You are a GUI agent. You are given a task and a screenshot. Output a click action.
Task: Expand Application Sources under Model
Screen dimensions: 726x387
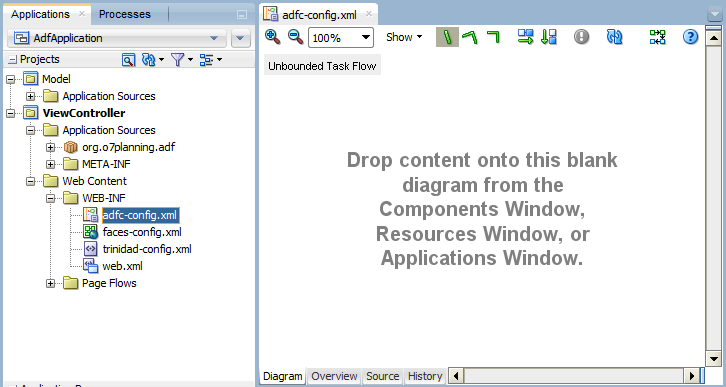point(31,96)
